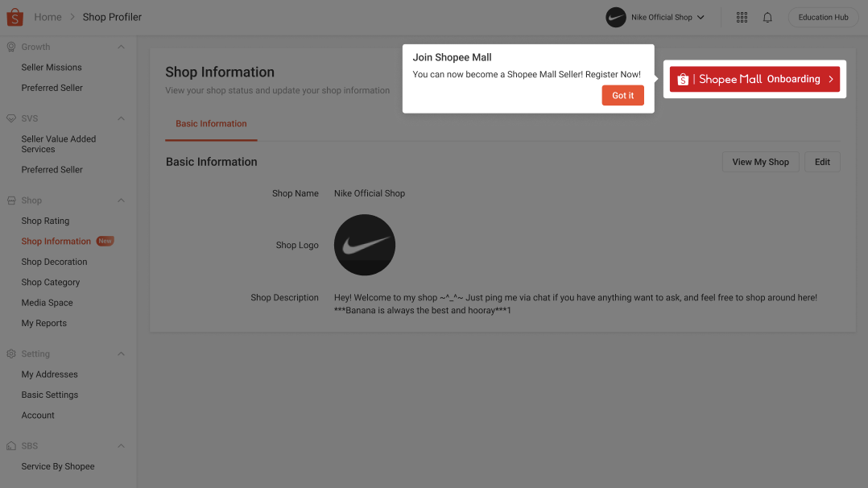The height and width of the screenshot is (488, 868).
Task: Click the View My Shop button
Action: [x=760, y=161]
